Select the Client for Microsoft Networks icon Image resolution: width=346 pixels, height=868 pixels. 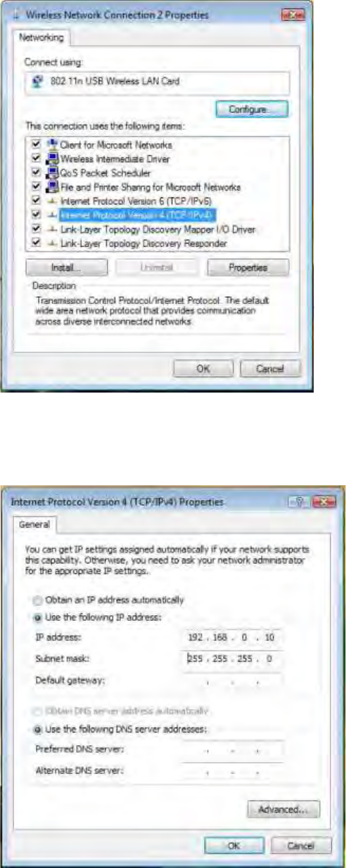pos(52,145)
